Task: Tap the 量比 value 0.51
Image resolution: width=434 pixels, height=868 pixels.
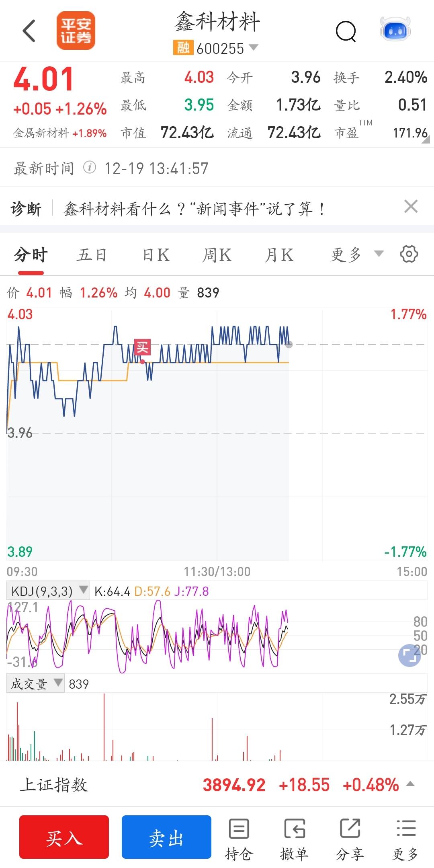Action: [412, 105]
